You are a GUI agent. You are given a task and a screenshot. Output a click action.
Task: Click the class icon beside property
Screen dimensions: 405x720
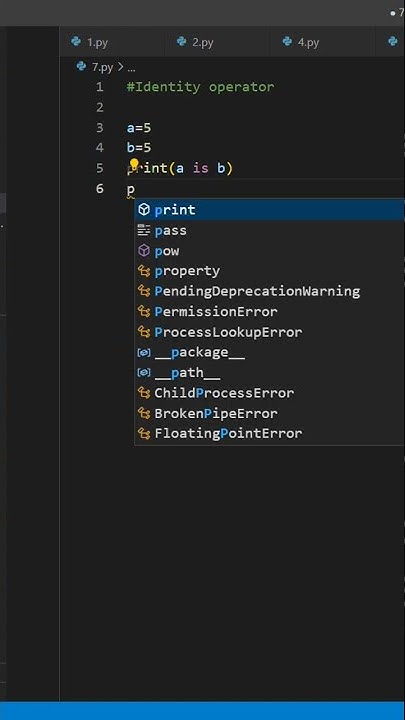(x=144, y=271)
